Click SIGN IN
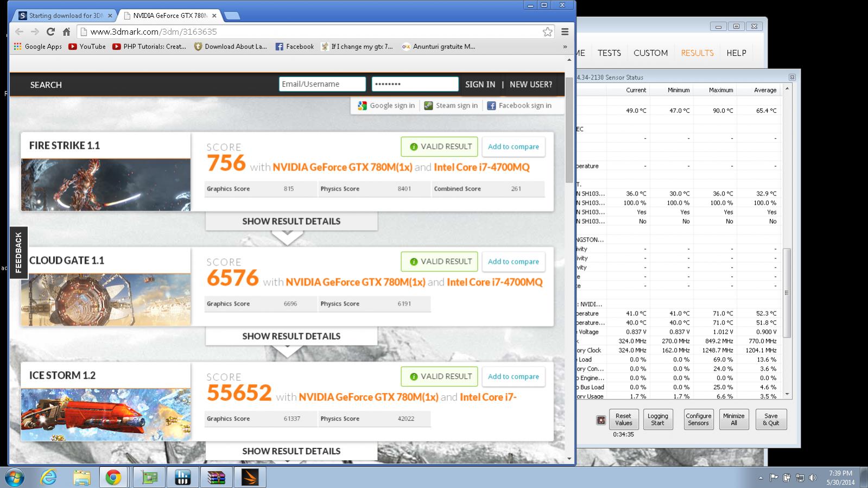This screenshot has height=488, width=868. 480,85
